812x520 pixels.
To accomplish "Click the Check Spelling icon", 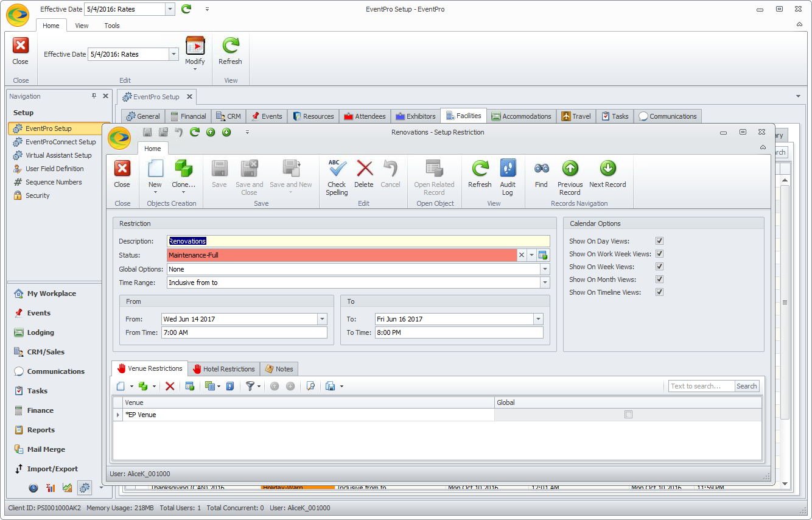I will pyautogui.click(x=337, y=169).
